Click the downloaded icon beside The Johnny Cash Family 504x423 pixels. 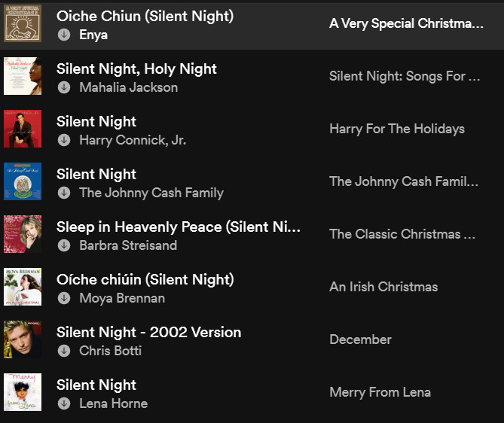(64, 193)
